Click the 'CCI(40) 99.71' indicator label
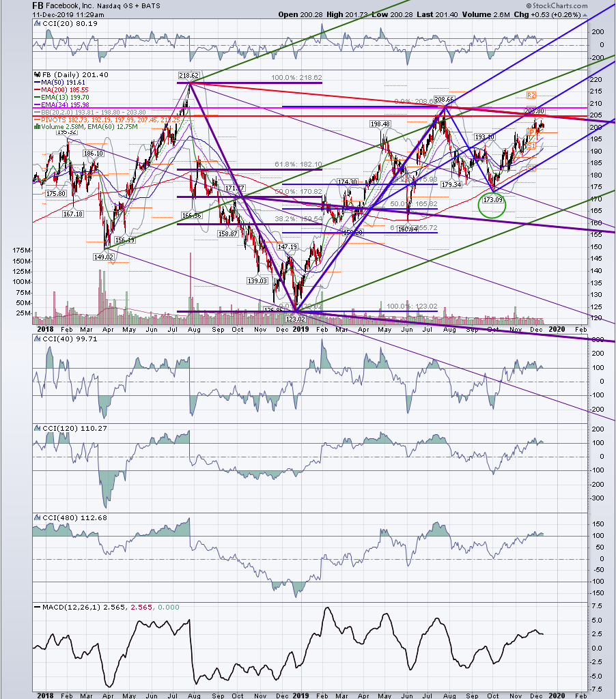Screen dimensions: 616x699 click(x=70, y=339)
